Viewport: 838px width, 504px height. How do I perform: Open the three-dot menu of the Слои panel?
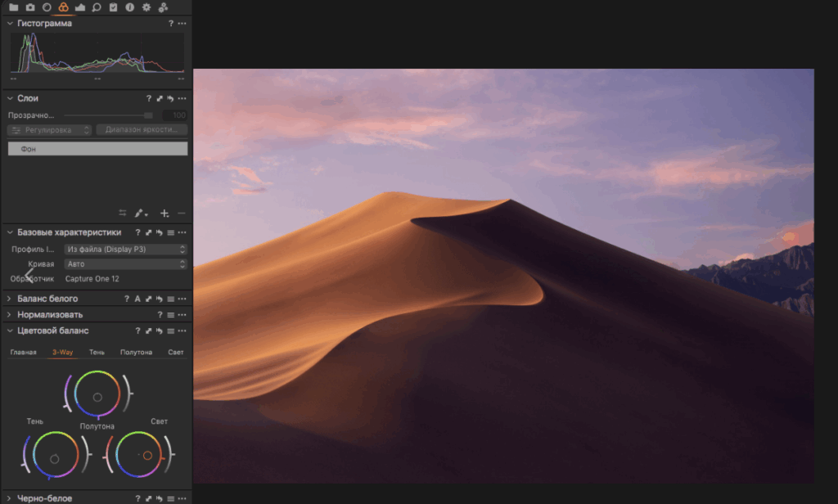pos(182,98)
